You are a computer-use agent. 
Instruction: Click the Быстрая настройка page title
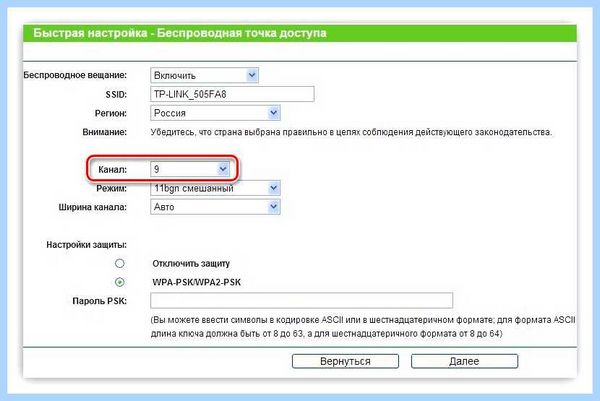(180, 33)
